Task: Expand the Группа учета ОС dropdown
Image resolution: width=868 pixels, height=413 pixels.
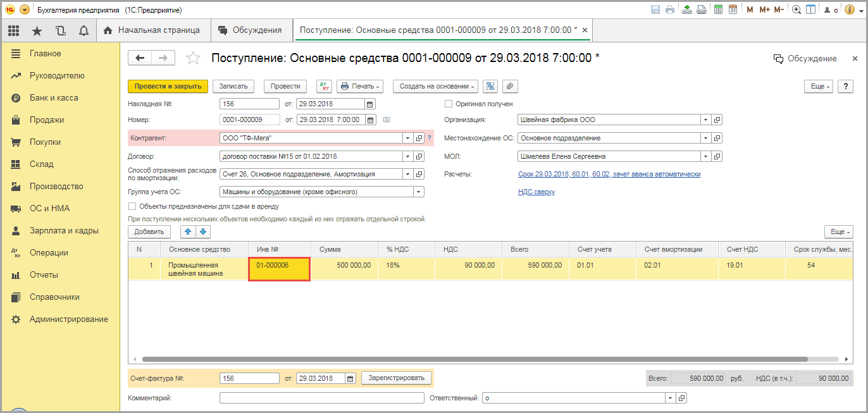Action: tap(418, 192)
